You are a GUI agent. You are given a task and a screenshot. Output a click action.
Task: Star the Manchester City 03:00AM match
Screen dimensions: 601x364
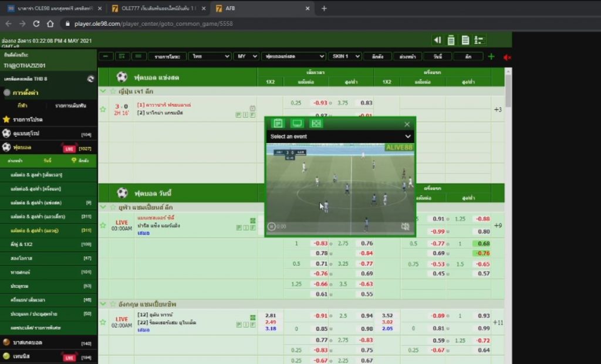click(103, 225)
